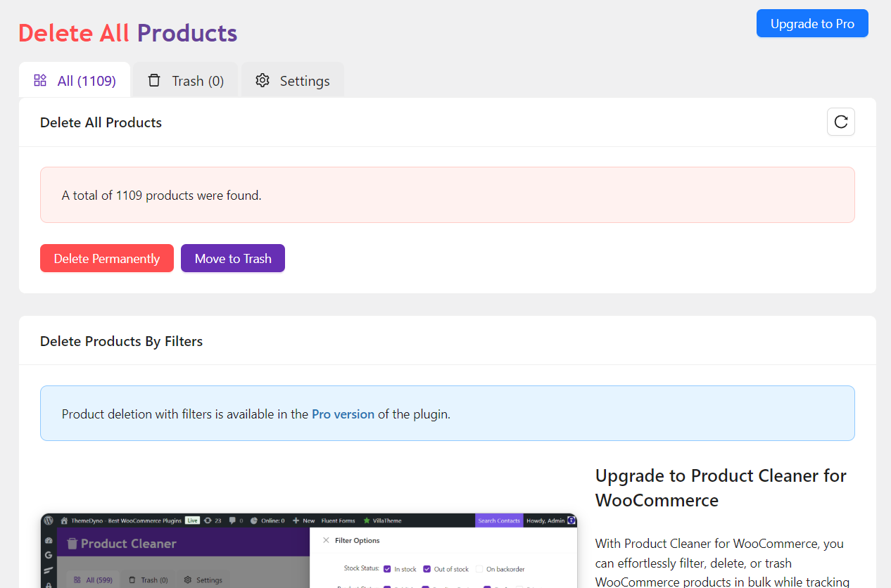Click 'Upgrade to Product Cleaner for WooCommerce' heading
Screen dimensions: 891x588
(x=721, y=487)
